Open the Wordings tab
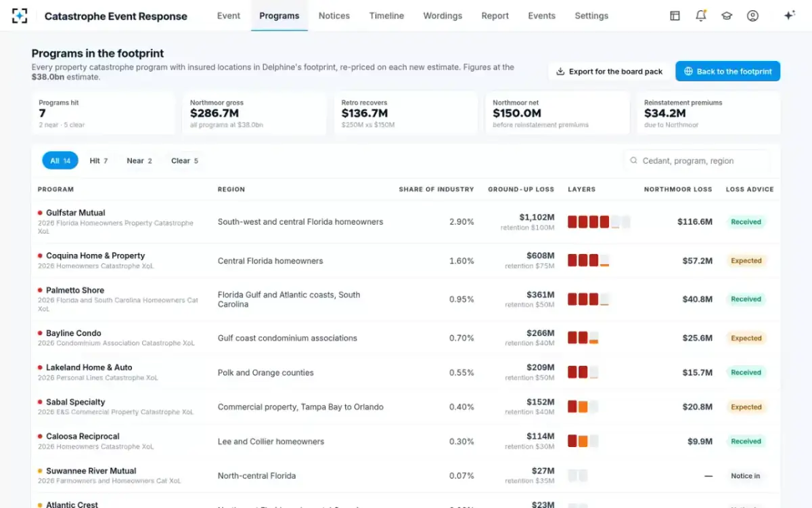The image size is (812, 508). coord(443,16)
